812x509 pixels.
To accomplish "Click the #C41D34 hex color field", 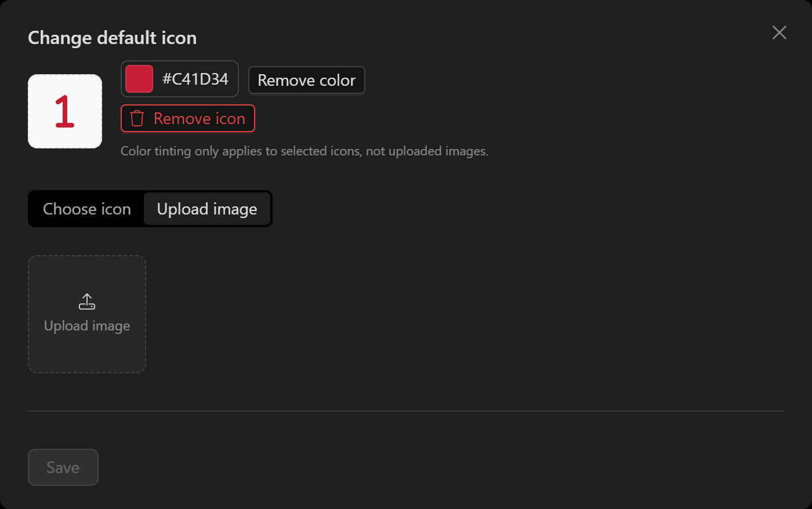I will tap(195, 79).
